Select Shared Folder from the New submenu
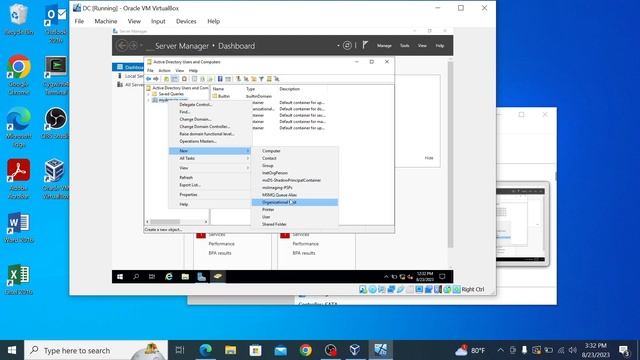 click(295, 224)
